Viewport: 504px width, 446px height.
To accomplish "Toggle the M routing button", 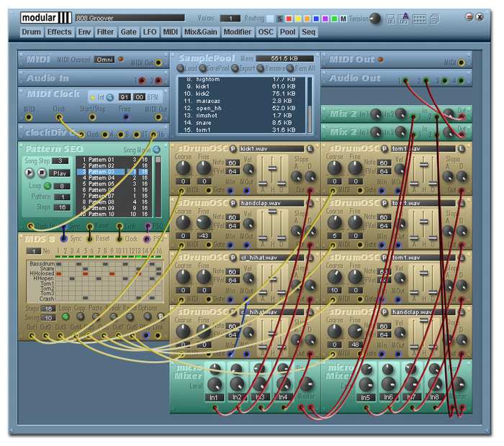I will (x=343, y=19).
